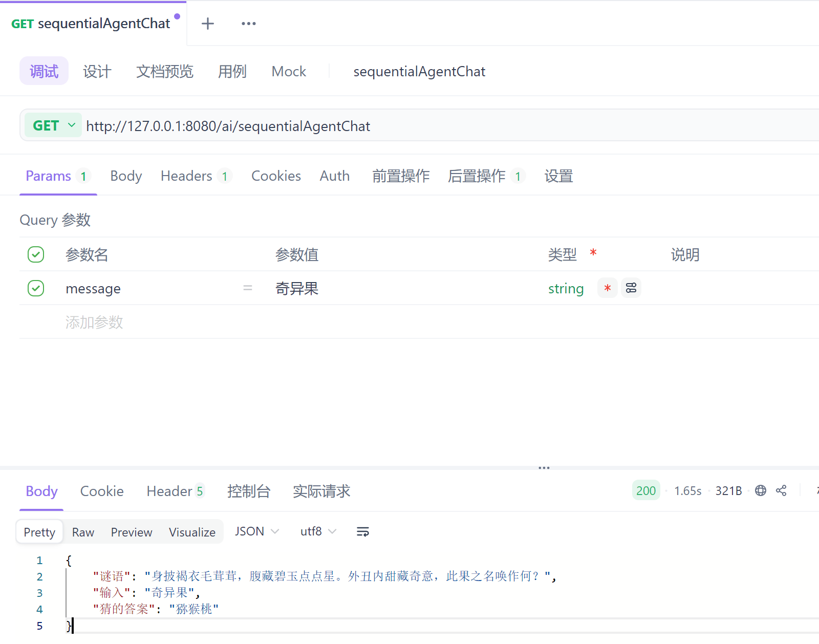819x644 pixels.
Task: Open the response Cookie tab
Action: tap(102, 491)
